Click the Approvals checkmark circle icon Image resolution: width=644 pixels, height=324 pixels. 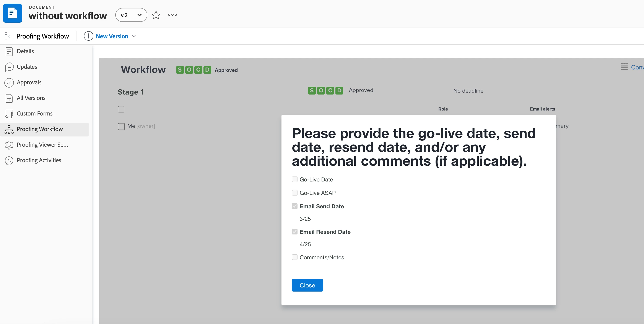pyautogui.click(x=9, y=83)
